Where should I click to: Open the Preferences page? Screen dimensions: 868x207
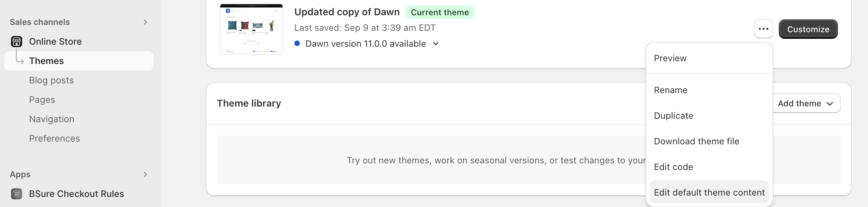click(54, 138)
